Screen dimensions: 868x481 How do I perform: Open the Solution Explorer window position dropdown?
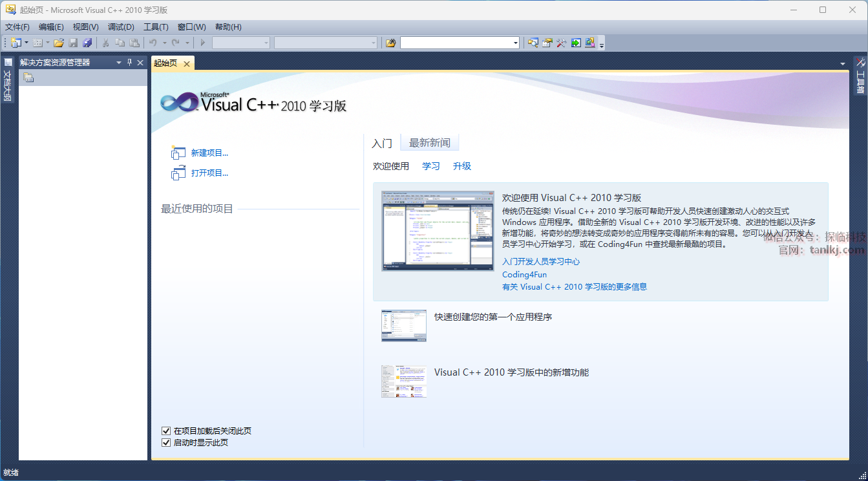pos(119,63)
